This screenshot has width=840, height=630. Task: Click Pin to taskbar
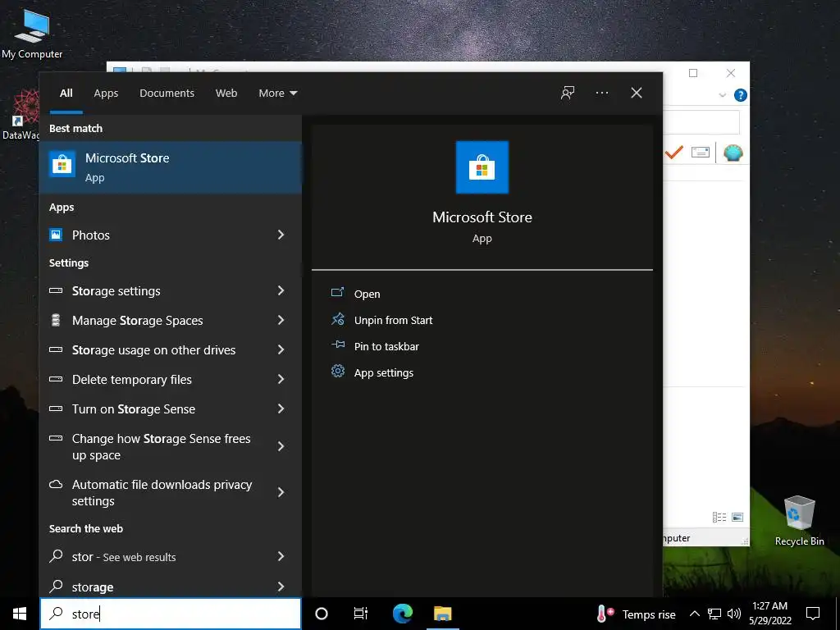coord(386,346)
